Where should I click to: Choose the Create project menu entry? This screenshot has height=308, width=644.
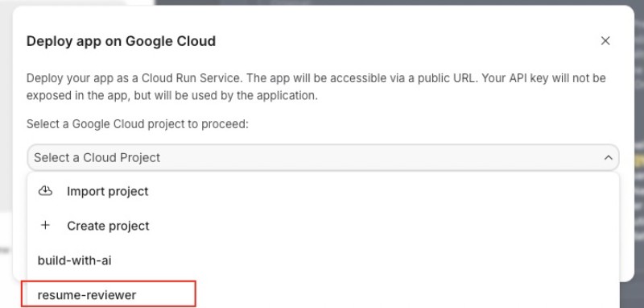pos(323,226)
